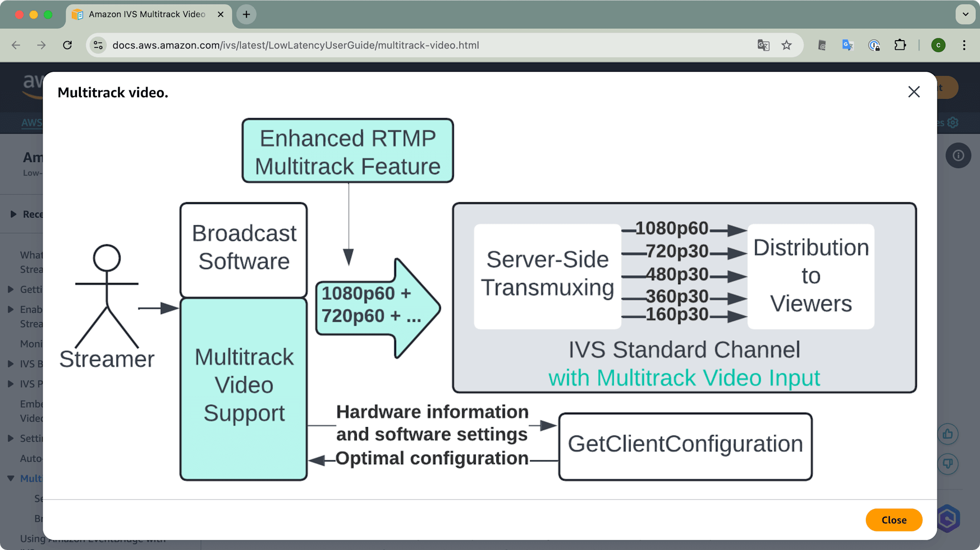Viewport: 980px width, 550px height.
Task: Click 'with Multitrack Video Input' text
Action: [x=684, y=378]
